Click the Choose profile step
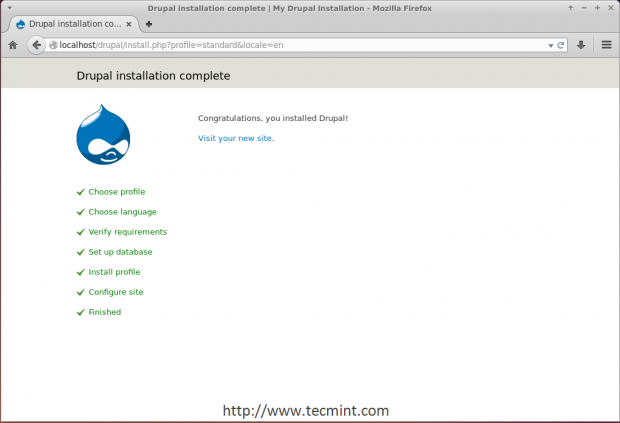This screenshot has width=620, height=423. tap(117, 192)
